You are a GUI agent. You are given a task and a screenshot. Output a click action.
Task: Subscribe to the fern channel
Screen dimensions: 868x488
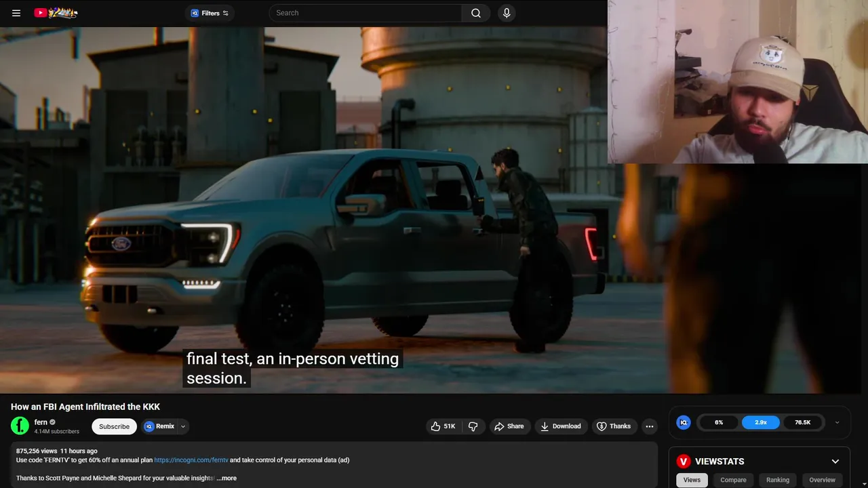point(114,426)
